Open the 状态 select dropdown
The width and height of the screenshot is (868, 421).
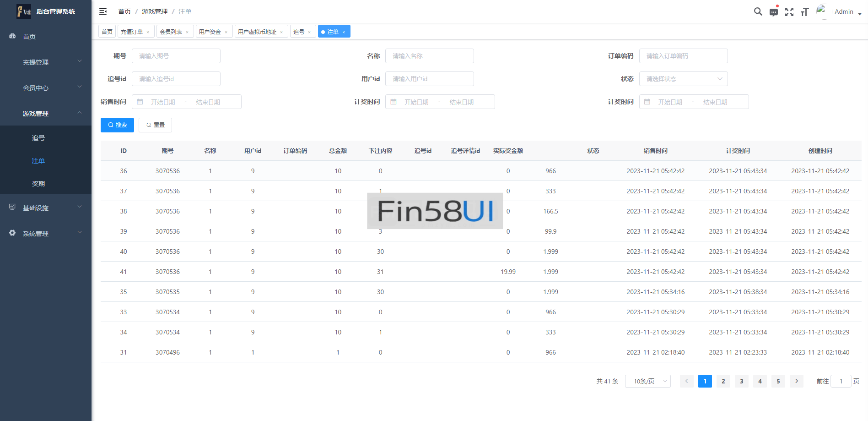683,79
